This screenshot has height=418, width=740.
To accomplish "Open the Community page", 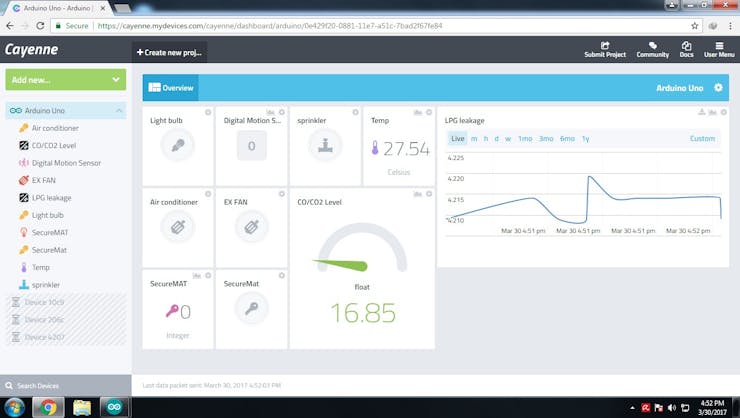I will click(x=653, y=50).
